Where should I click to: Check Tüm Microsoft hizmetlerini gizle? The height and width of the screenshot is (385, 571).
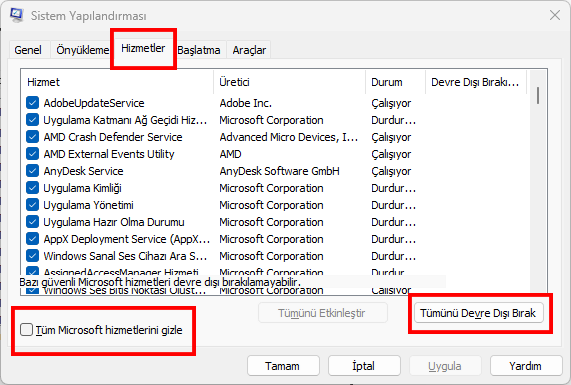pos(26,330)
